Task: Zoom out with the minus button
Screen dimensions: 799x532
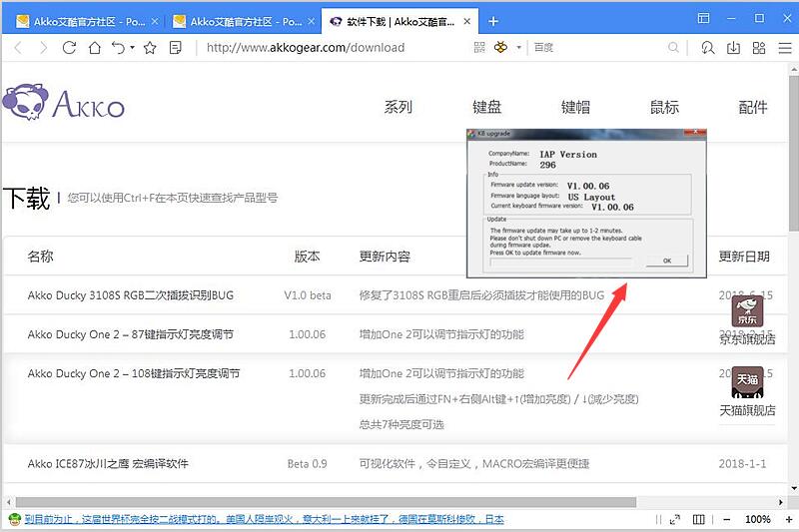Action: click(727, 520)
